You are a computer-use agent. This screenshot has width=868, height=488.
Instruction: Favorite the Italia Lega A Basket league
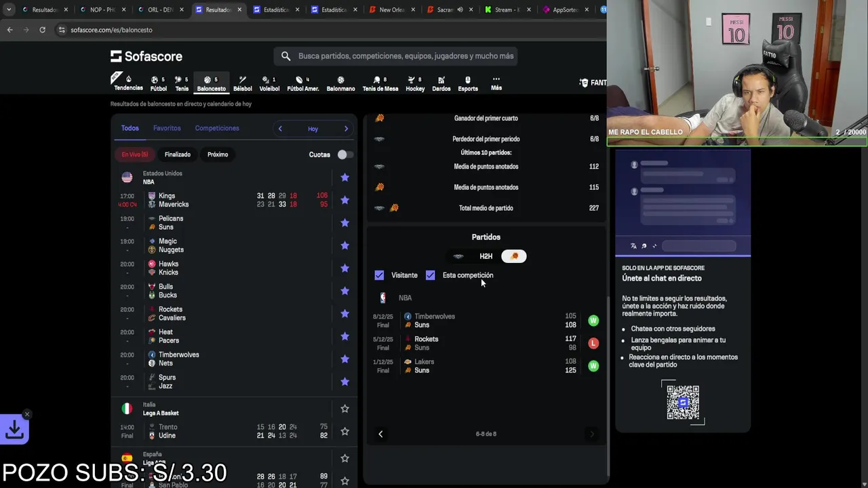click(x=344, y=409)
